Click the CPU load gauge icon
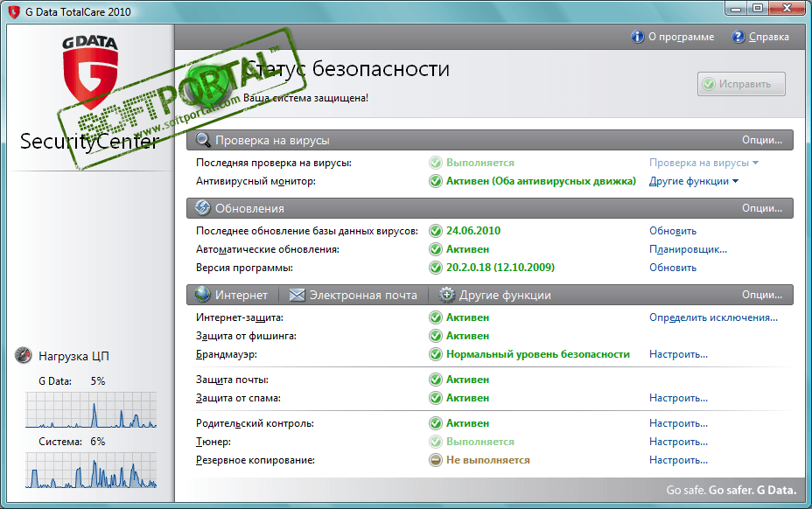Viewport: 812px width, 509px height. pyautogui.click(x=24, y=355)
